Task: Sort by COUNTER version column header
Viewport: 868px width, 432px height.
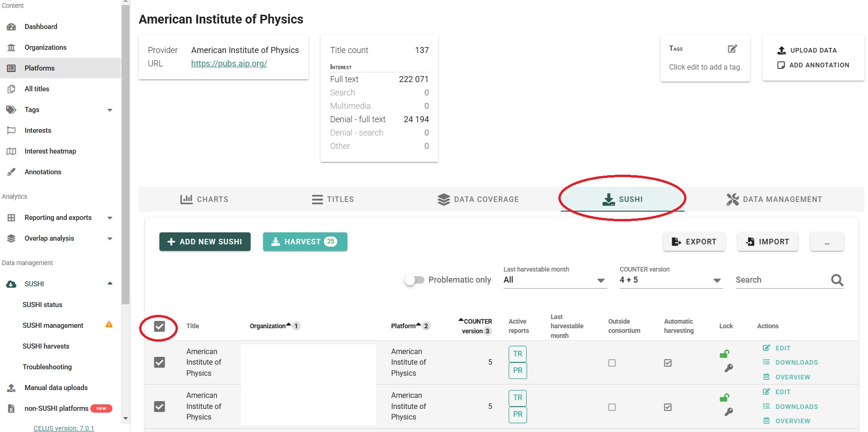Action: (x=476, y=326)
